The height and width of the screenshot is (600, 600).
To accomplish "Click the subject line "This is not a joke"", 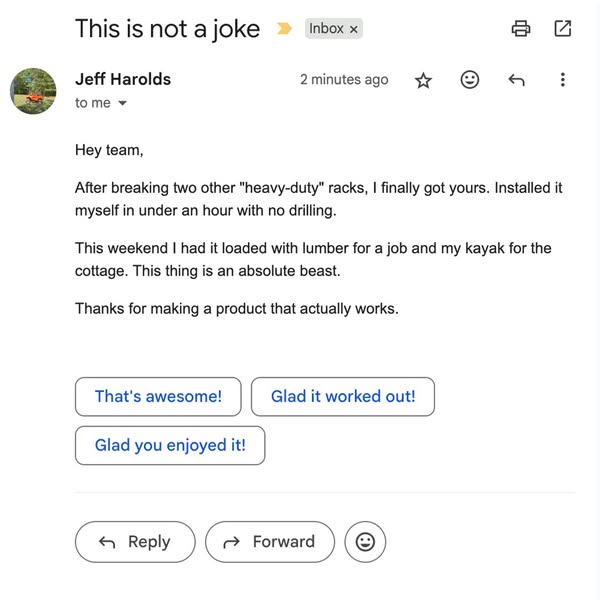I will (167, 29).
